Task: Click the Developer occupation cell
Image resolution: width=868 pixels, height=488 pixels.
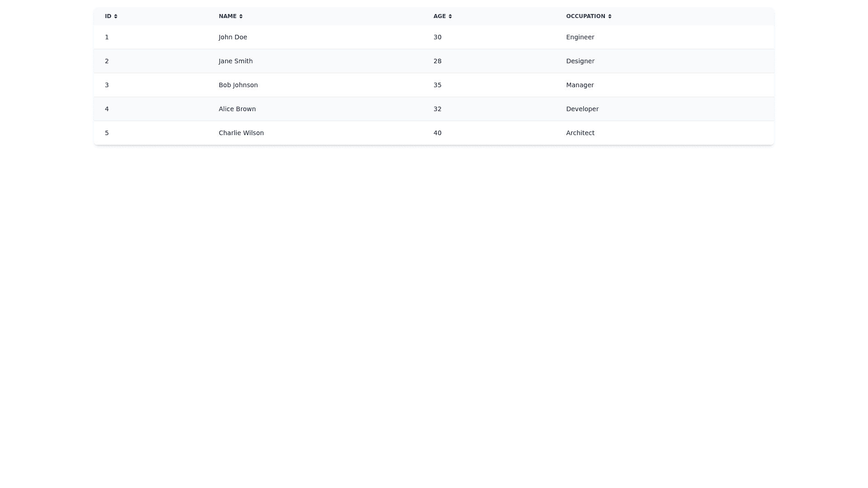Action: 582,109
